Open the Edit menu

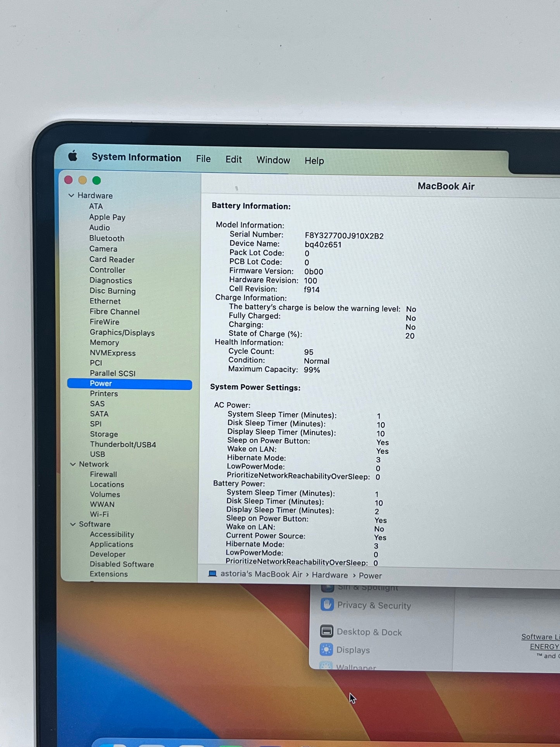[x=234, y=159]
